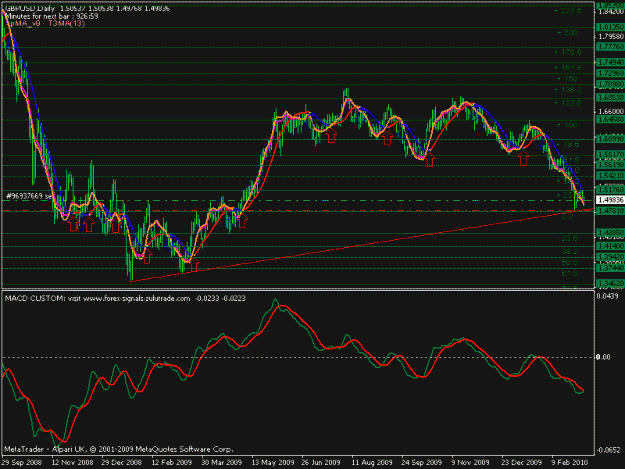Image resolution: width=625 pixels, height=469 pixels.
Task: Click price level label 1.37440
Action: pyautogui.click(x=610, y=269)
